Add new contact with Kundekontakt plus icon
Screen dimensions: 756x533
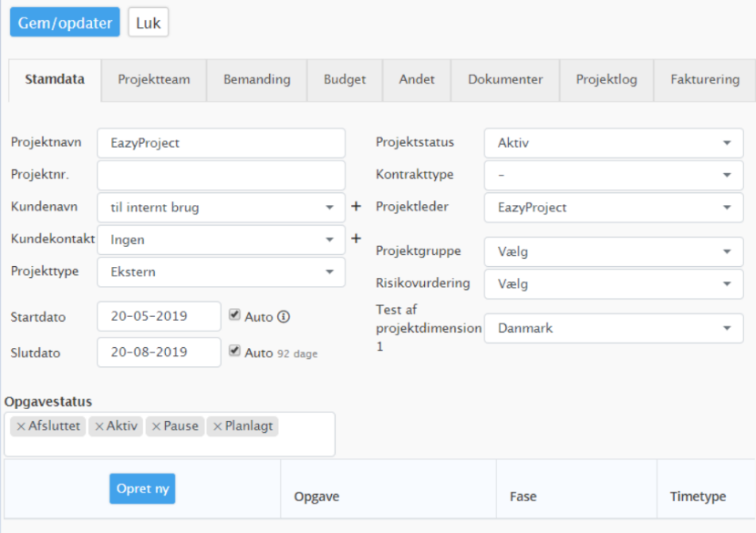(356, 239)
